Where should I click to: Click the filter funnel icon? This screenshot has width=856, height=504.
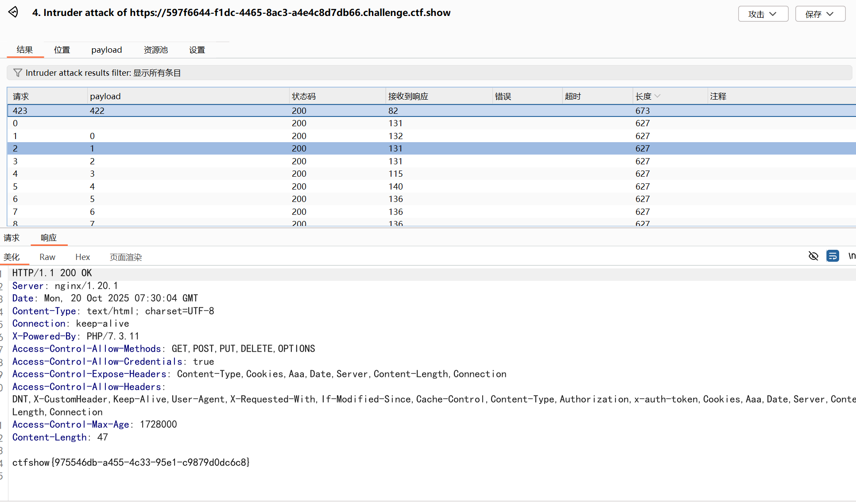[x=18, y=73]
